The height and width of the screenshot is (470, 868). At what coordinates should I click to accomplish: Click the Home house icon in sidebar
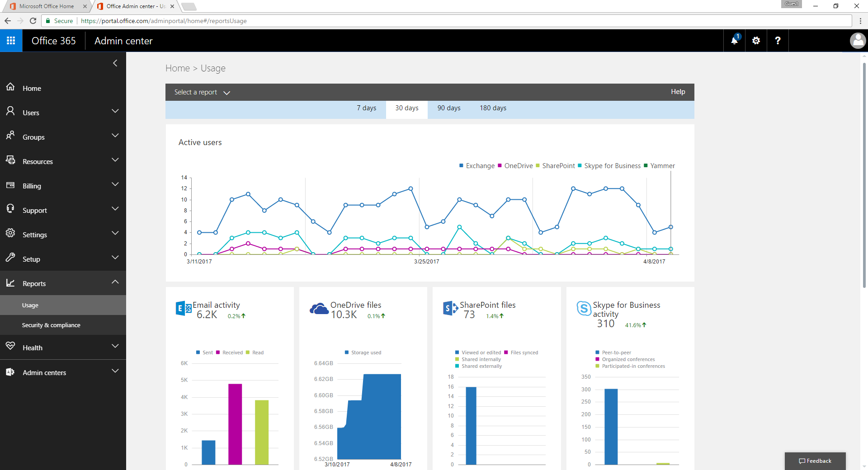pyautogui.click(x=10, y=87)
